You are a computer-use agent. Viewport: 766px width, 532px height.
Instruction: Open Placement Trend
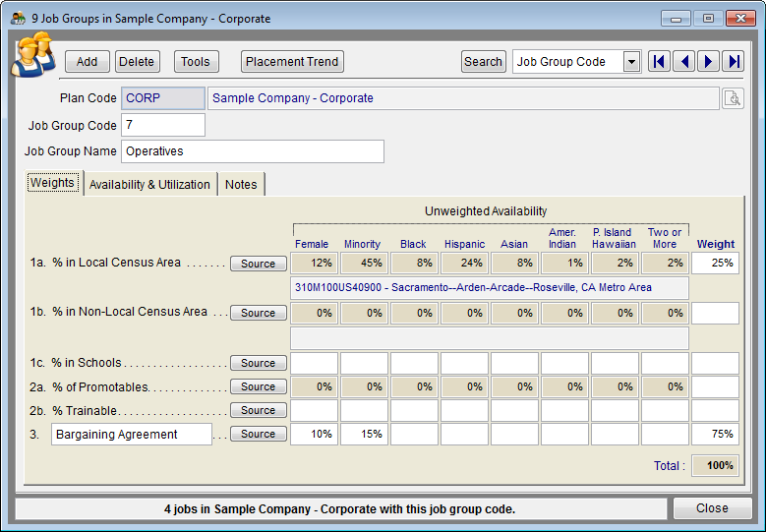click(x=292, y=62)
